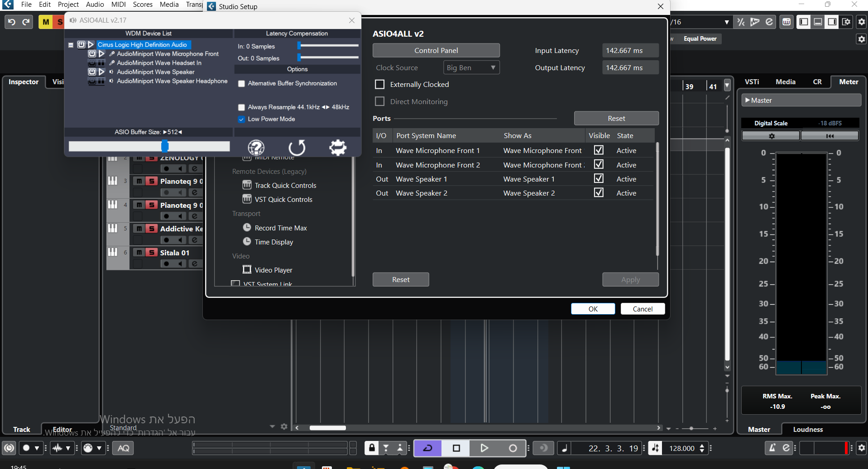868x469 pixels.
Task: Disable Low Power Mode checkbox
Action: 242,119
